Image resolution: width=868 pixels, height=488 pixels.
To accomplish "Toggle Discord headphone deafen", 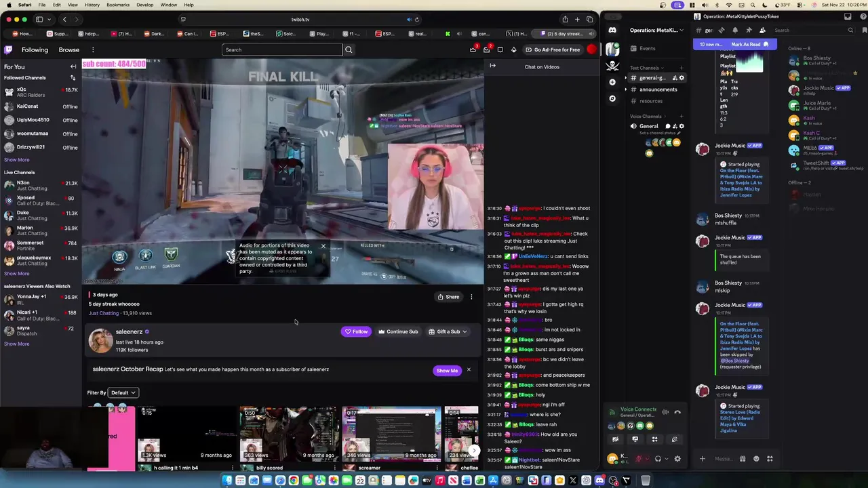I will 657,459.
